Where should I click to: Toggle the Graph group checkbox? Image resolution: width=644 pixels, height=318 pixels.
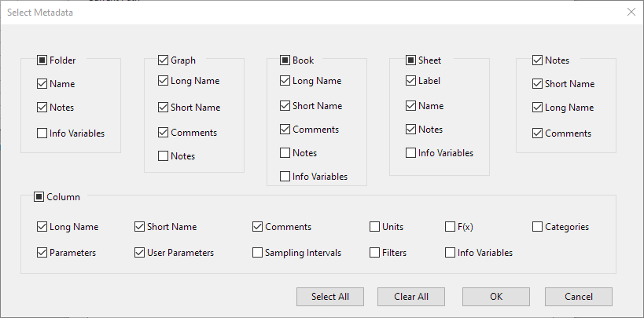pyautogui.click(x=164, y=60)
